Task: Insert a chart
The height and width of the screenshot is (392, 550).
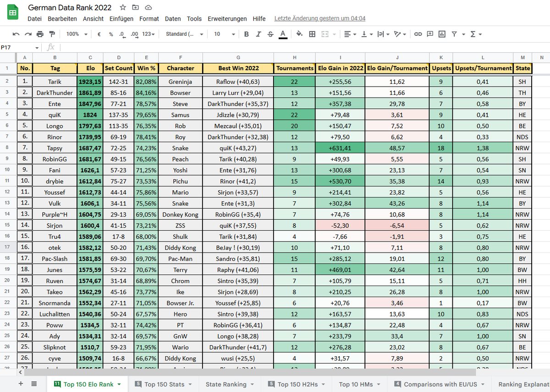Action: [441, 34]
